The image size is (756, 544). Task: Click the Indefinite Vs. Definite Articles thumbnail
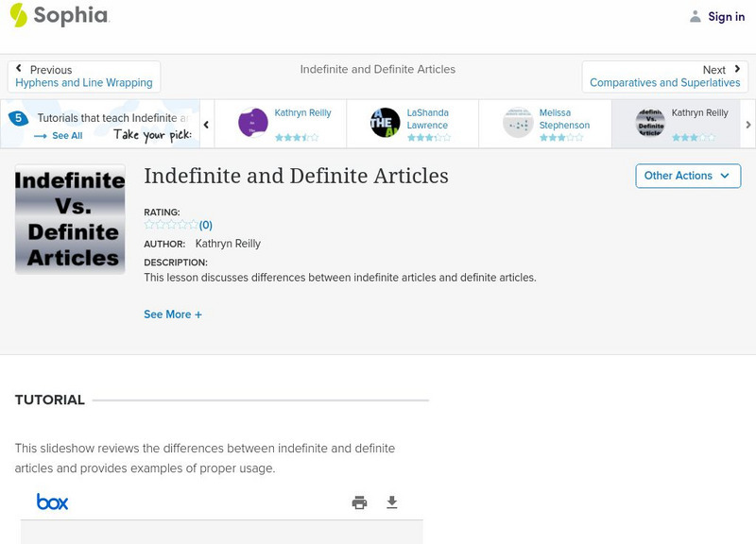pos(70,219)
